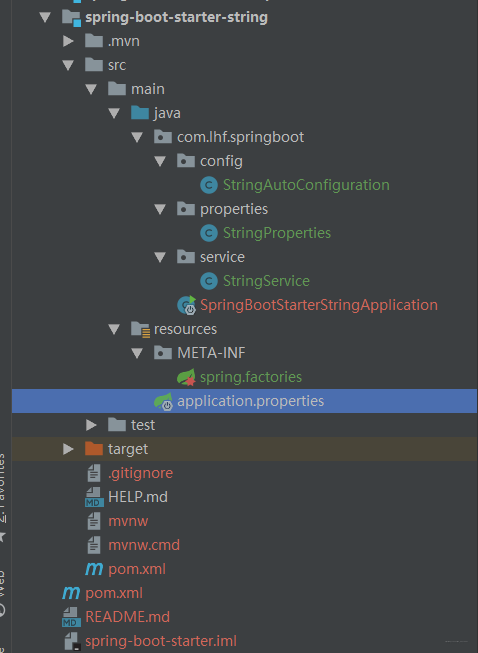The height and width of the screenshot is (653, 478).
Task: Collapse the com.lhf.springboot package
Action: point(137,137)
